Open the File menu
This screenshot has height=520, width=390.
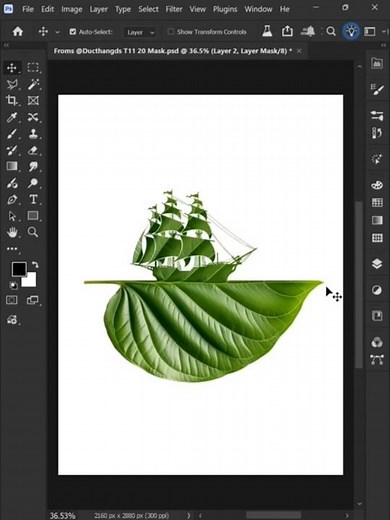(x=28, y=9)
